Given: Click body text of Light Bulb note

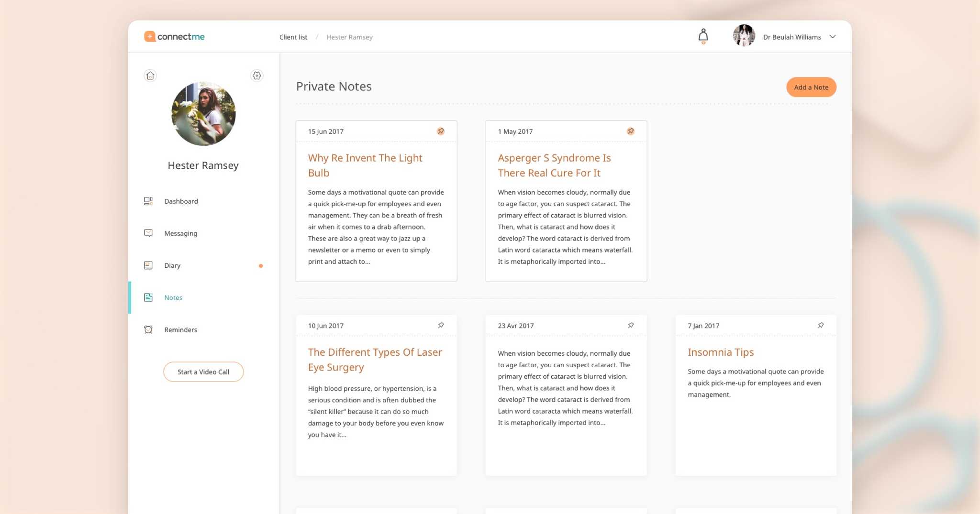Looking at the screenshot, I should pyautogui.click(x=376, y=227).
